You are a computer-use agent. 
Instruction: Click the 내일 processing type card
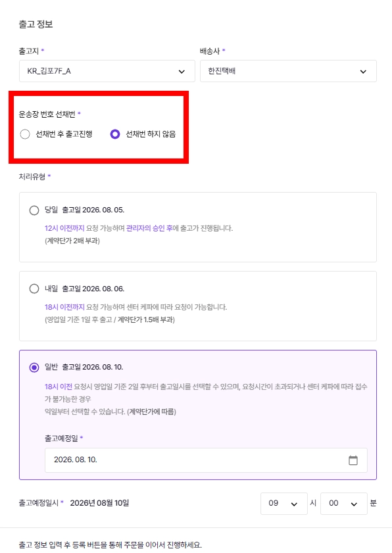[198, 306]
